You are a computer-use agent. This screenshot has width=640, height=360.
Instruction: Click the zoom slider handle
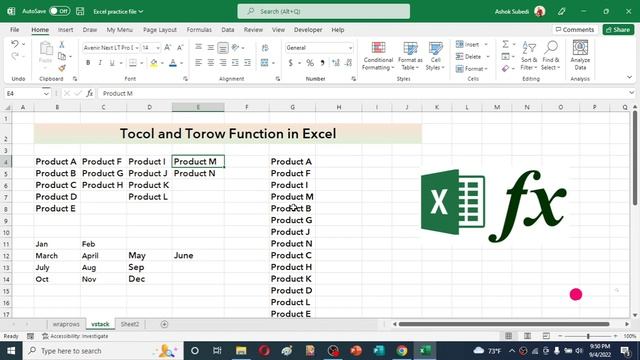coord(588,336)
